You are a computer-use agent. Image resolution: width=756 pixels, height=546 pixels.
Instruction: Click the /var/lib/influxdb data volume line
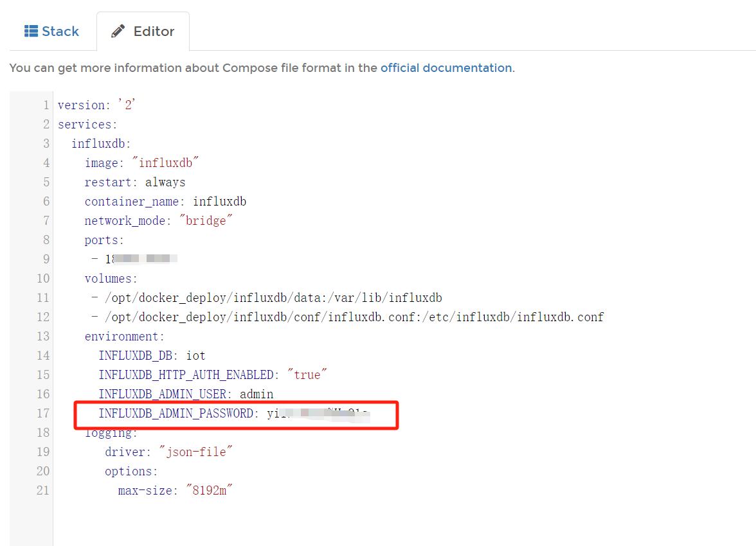click(266, 297)
